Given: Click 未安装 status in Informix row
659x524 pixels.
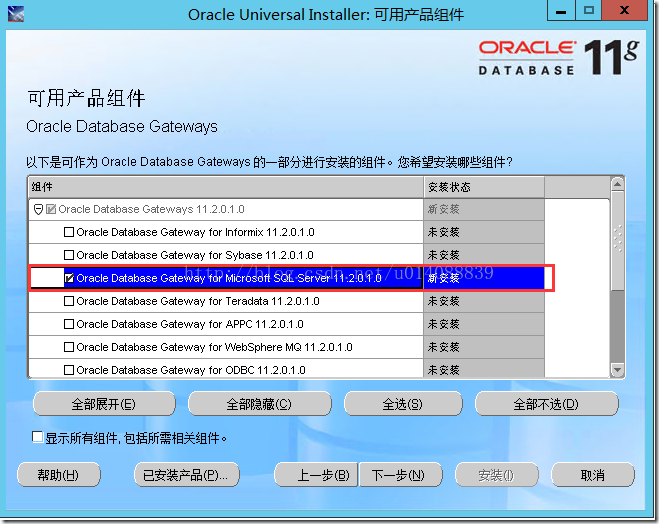Looking at the screenshot, I should point(444,232).
